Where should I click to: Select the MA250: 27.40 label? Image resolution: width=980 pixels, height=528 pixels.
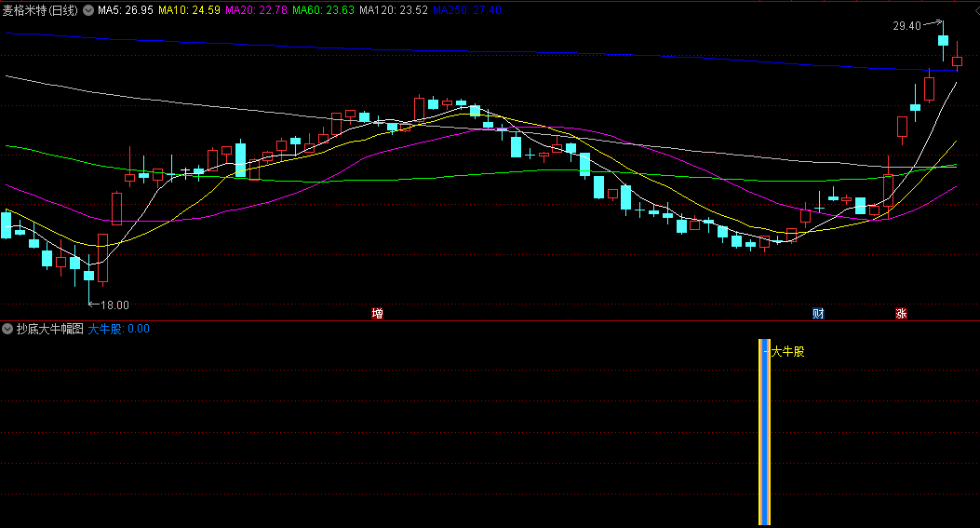pyautogui.click(x=467, y=10)
